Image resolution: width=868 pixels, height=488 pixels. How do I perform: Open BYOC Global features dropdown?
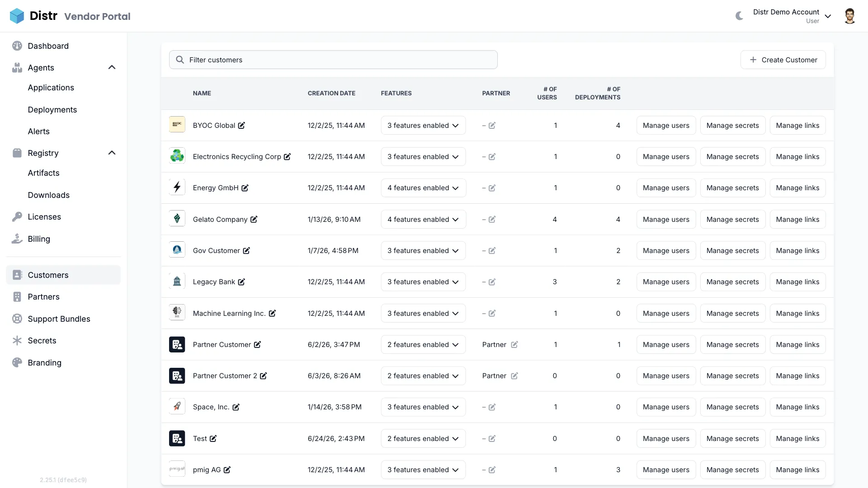[x=423, y=126]
